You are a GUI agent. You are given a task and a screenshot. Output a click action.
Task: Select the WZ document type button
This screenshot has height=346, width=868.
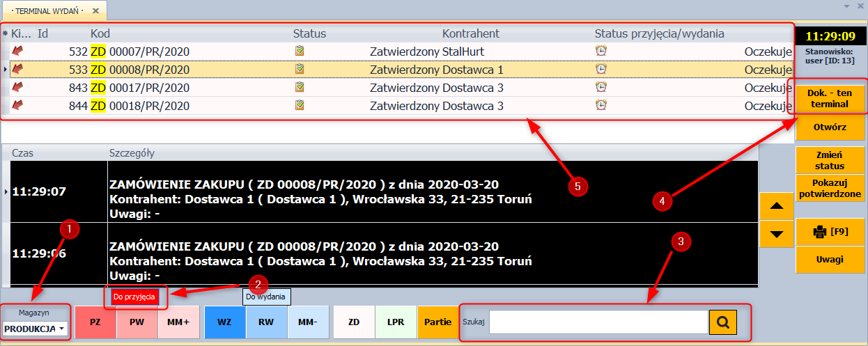225,322
